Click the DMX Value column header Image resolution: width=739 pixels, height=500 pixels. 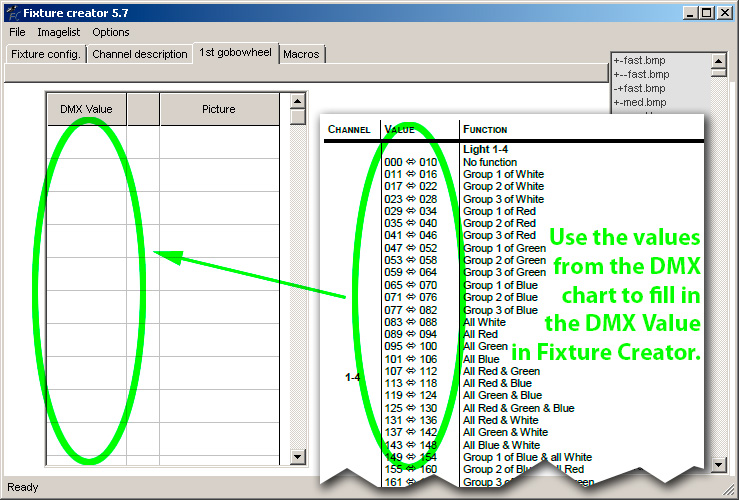pyautogui.click(x=87, y=109)
